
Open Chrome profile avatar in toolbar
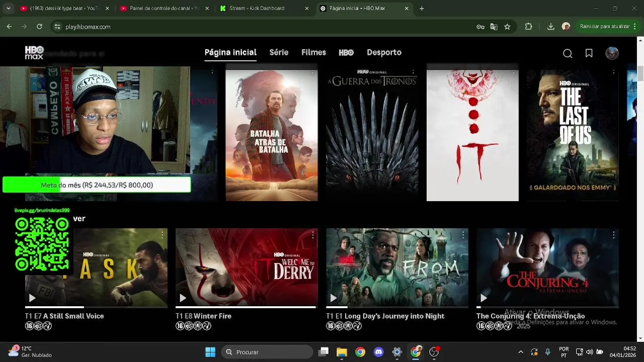click(566, 27)
